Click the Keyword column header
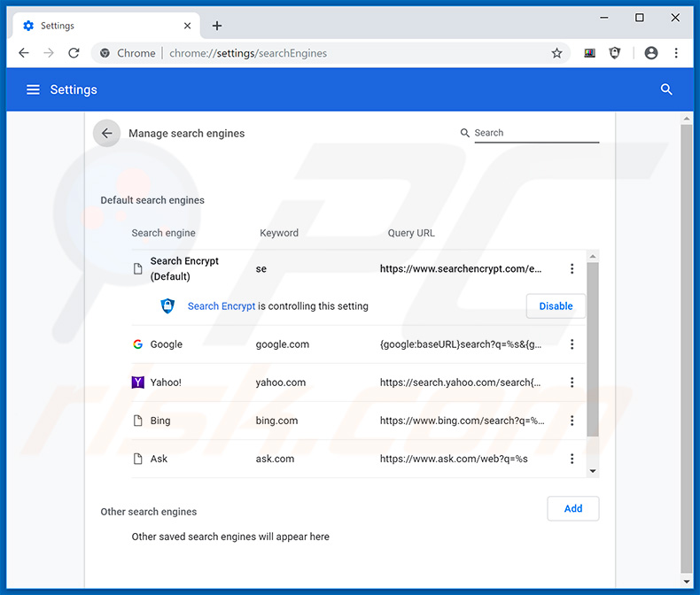The image size is (700, 595). 279,233
